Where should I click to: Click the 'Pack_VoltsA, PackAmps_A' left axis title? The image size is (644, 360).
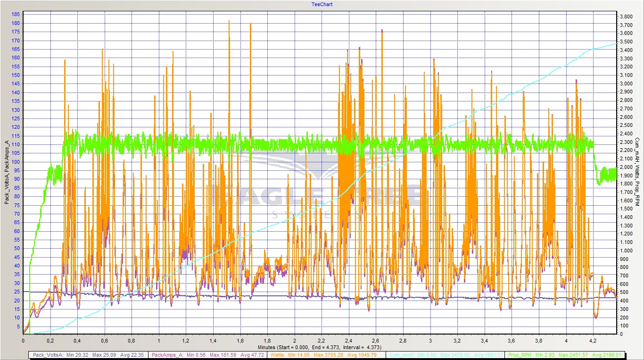(x=7, y=173)
